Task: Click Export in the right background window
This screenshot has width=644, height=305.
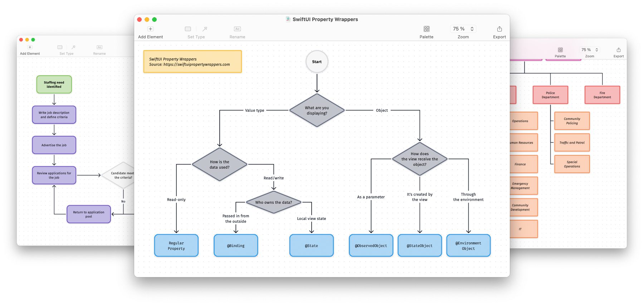Action: click(619, 50)
